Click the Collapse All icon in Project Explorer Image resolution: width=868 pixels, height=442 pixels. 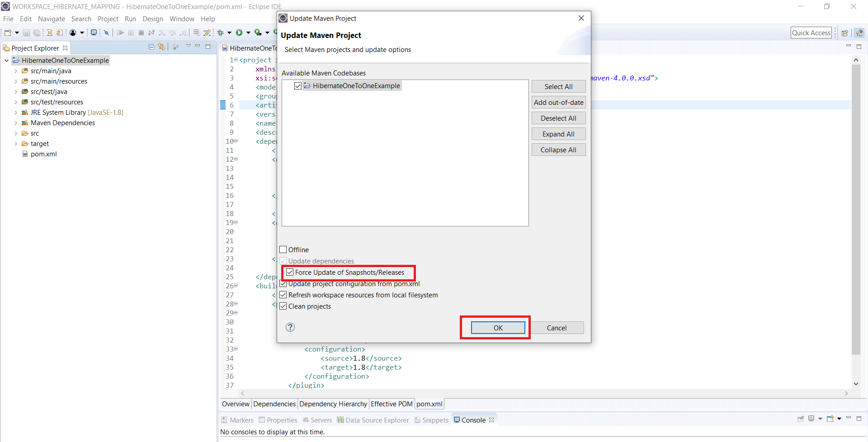(151, 47)
